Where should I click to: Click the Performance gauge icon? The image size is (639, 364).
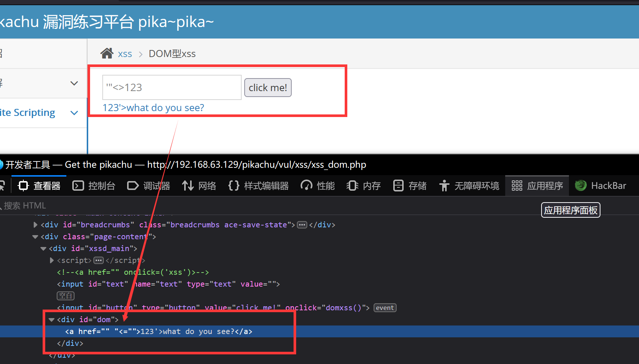[306, 186]
